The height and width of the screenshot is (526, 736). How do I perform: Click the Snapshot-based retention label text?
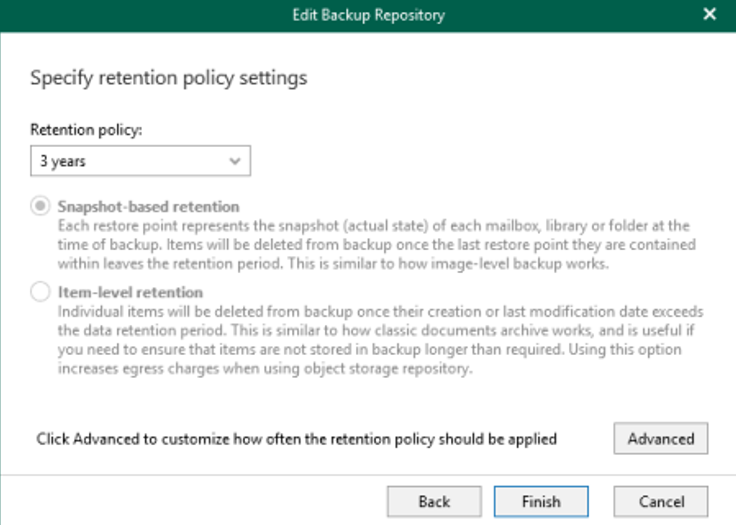[148, 206]
